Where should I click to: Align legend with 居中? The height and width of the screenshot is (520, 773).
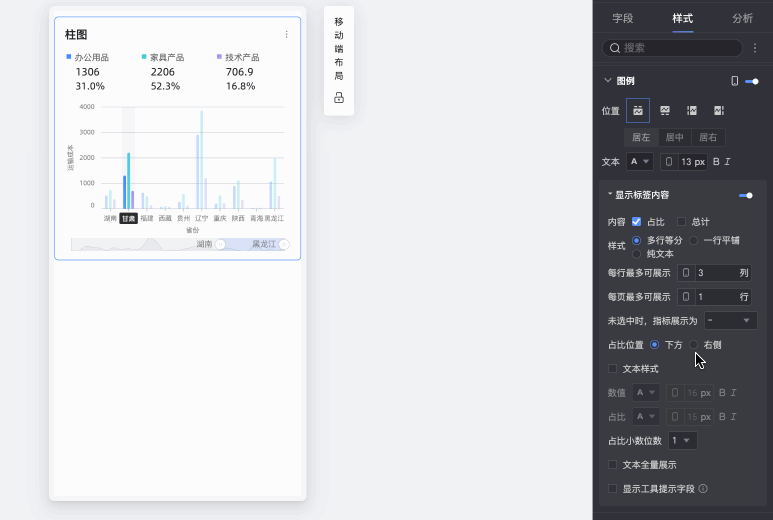674,138
